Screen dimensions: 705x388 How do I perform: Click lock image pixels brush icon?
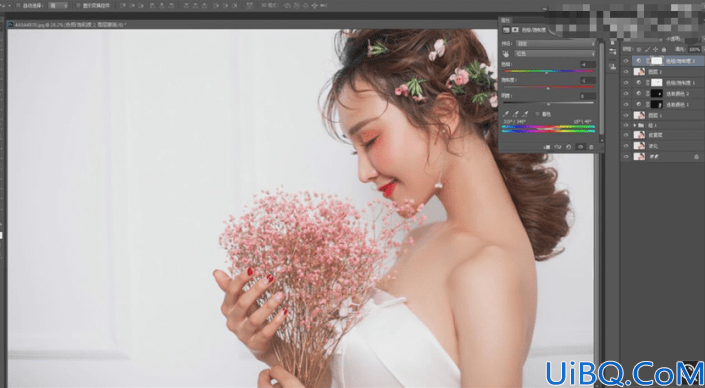[x=647, y=49]
